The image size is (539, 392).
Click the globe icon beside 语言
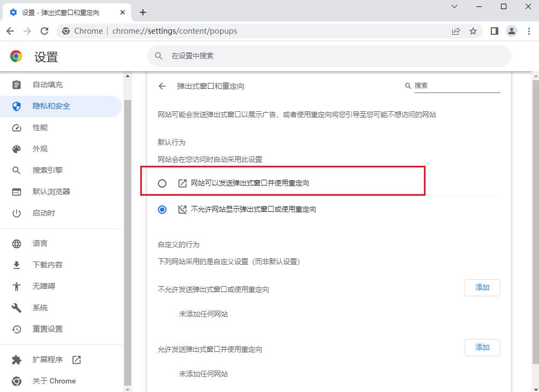17,244
